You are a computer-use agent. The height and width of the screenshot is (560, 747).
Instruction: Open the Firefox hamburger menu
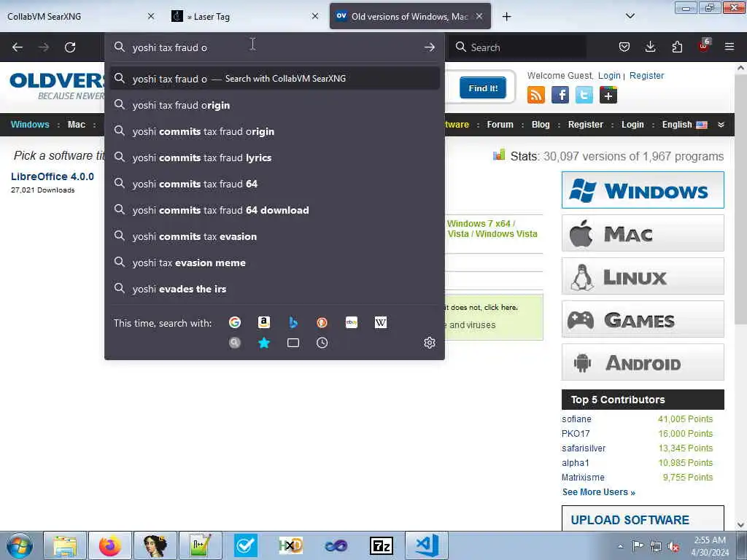[729, 47]
